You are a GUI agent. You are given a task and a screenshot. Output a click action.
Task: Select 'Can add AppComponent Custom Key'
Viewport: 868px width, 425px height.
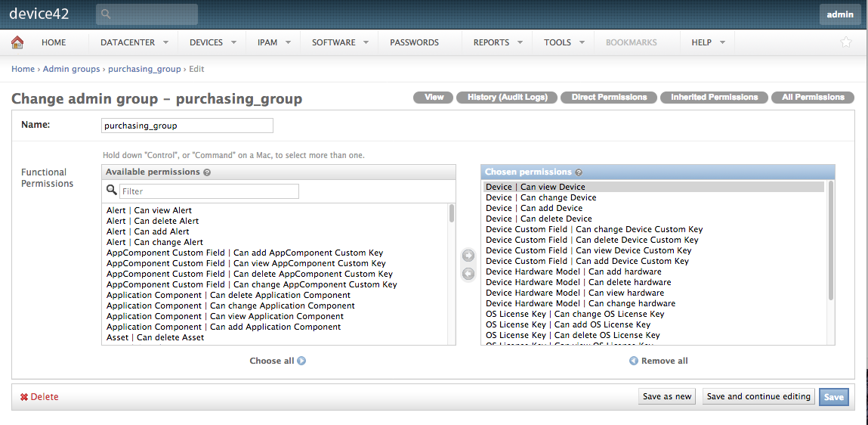(x=245, y=253)
